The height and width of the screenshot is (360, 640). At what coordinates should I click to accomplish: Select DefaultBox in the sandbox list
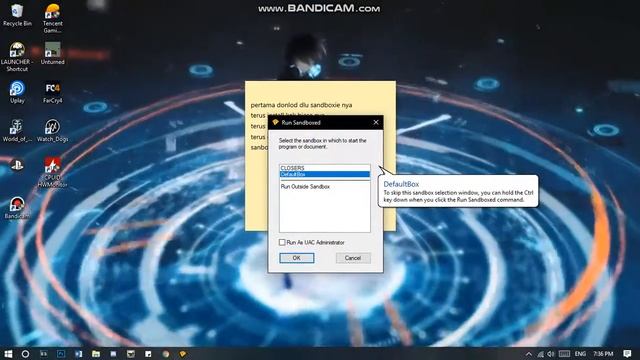click(325, 174)
